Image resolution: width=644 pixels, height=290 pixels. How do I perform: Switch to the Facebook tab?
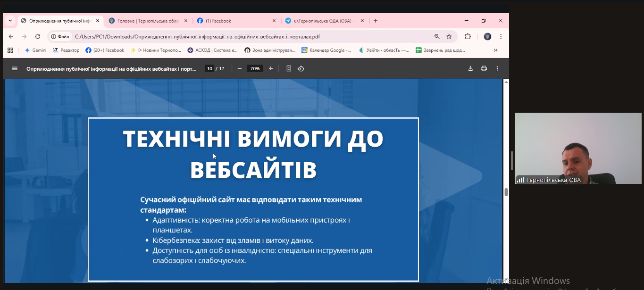pyautogui.click(x=236, y=21)
